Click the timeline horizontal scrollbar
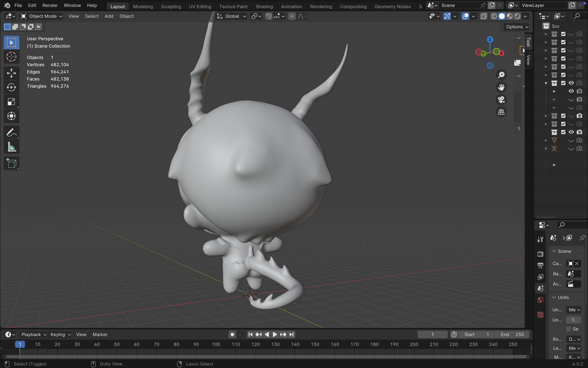 266,357
